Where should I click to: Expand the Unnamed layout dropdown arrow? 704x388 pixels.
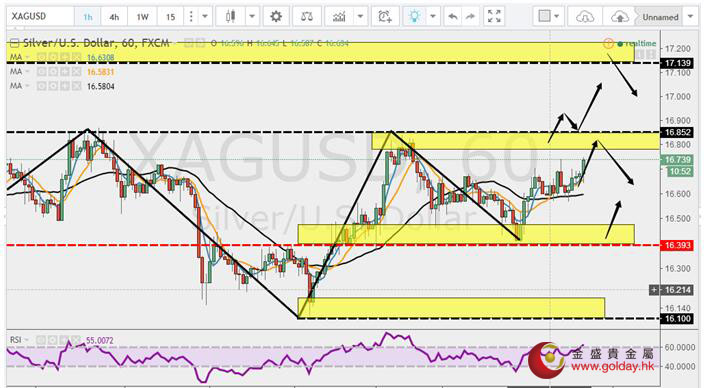[x=691, y=17]
